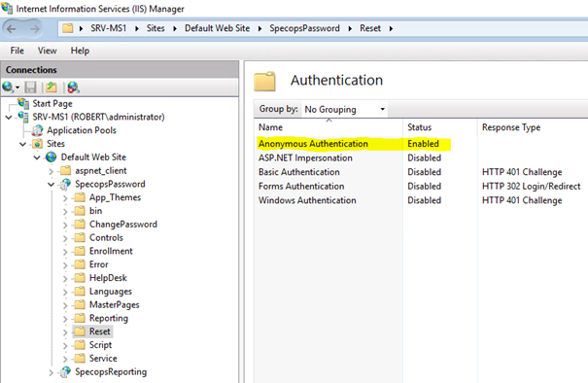Select the Enrollment folder in the tree
The width and height of the screenshot is (588, 383).
(x=111, y=252)
